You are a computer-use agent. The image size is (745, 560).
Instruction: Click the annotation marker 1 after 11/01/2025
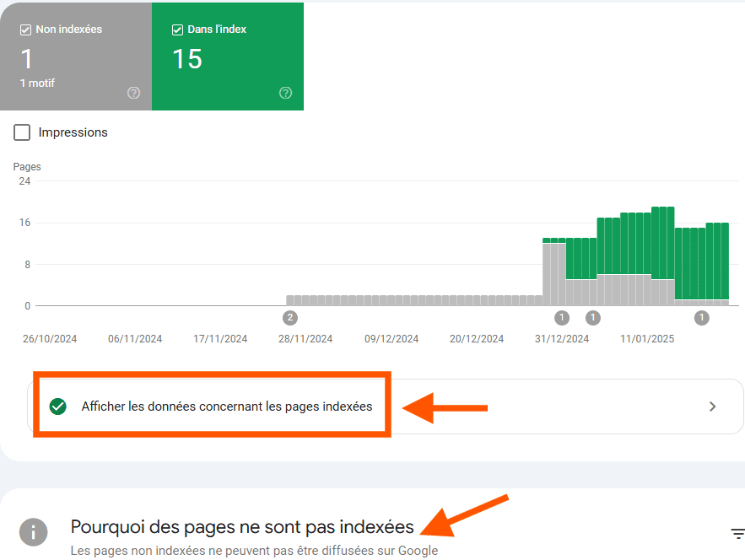click(x=701, y=318)
